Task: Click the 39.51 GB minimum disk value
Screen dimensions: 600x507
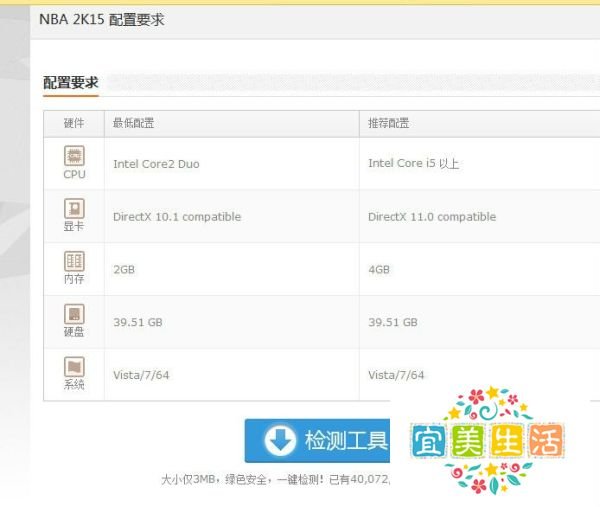Action: point(138,323)
